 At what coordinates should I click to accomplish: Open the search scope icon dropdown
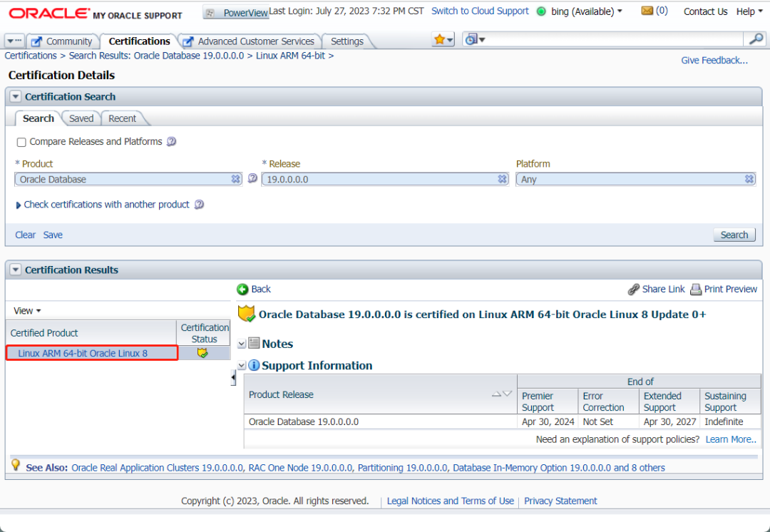click(x=475, y=39)
